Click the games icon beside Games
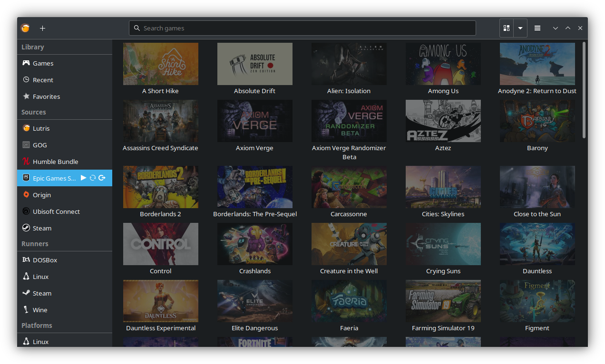605x364 pixels. [x=26, y=63]
